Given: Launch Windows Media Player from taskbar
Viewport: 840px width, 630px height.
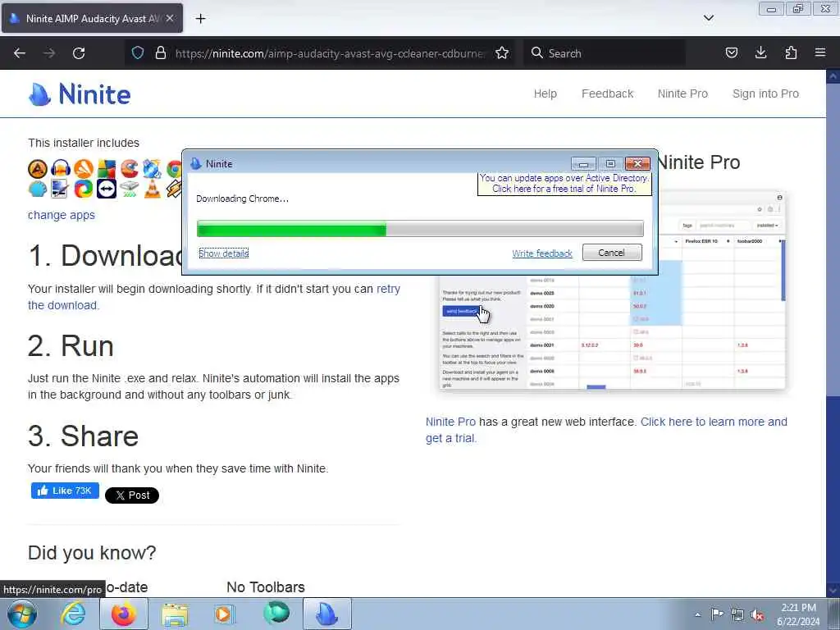Looking at the screenshot, I should point(224,614).
